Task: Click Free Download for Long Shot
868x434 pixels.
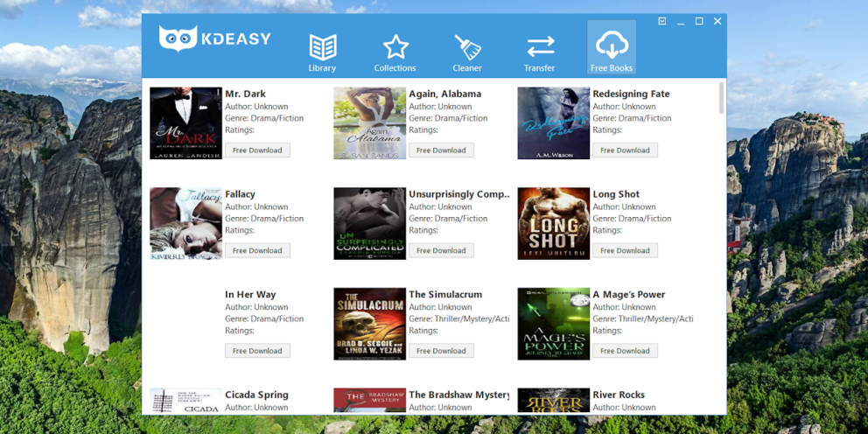Action: pyautogui.click(x=625, y=250)
